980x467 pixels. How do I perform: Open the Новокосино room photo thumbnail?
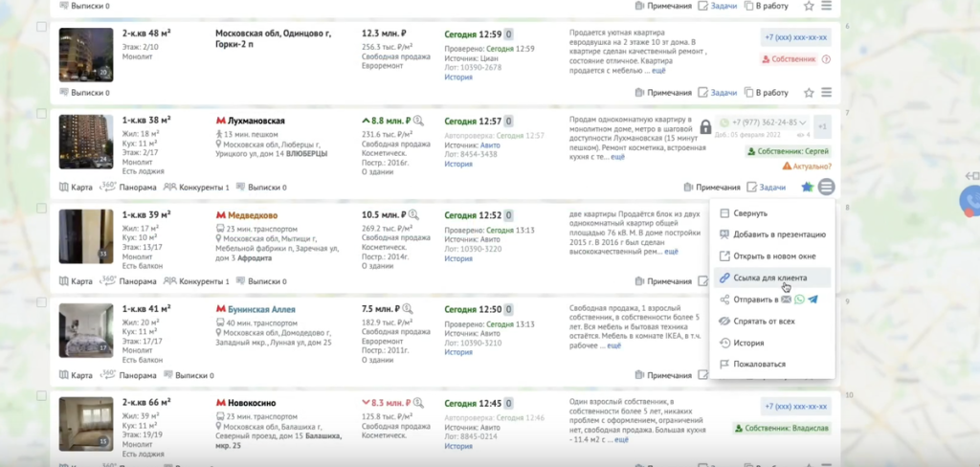tap(86, 424)
